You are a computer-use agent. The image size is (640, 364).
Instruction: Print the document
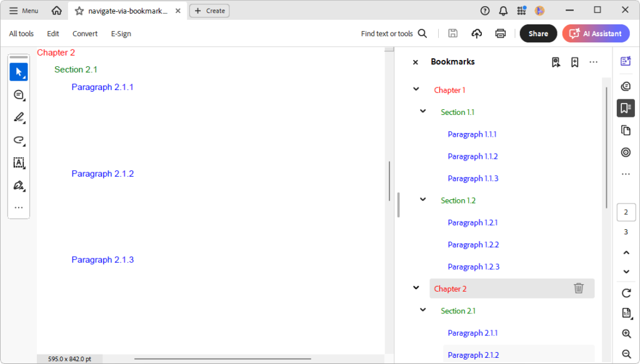coord(500,33)
